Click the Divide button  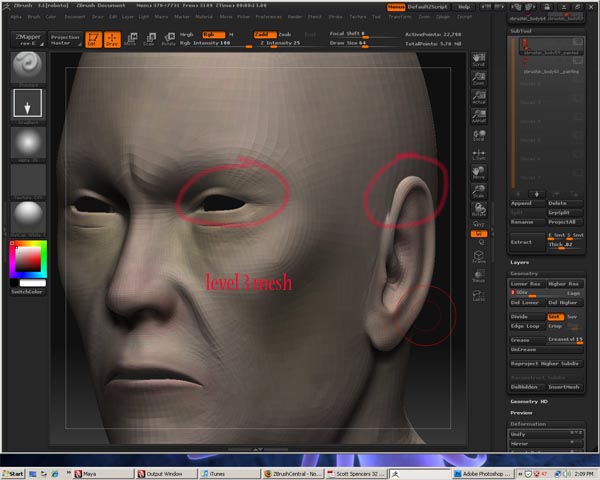pos(527,317)
